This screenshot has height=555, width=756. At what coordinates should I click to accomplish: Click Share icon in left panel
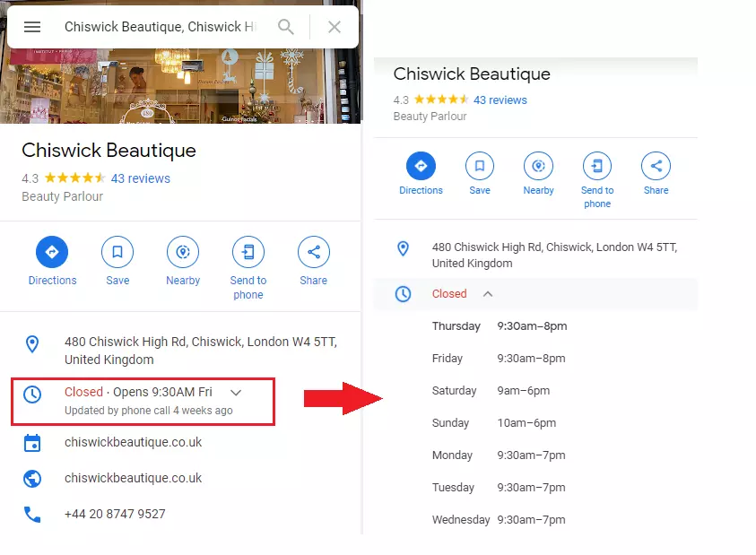tap(314, 252)
